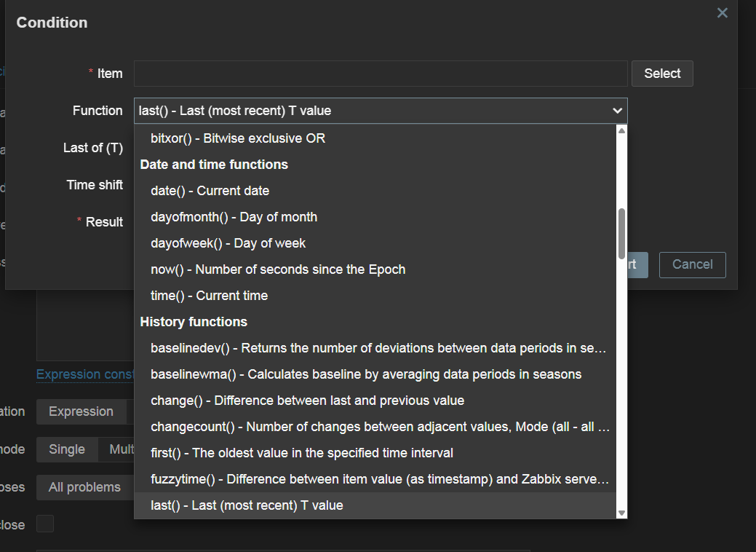Click inside the Item input field
Image resolution: width=756 pixels, height=552 pixels.
pos(381,74)
